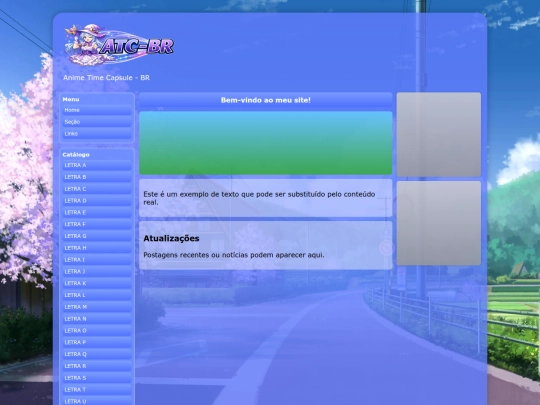Select LETRA D in the catalog
The image size is (540, 405).
97,201
